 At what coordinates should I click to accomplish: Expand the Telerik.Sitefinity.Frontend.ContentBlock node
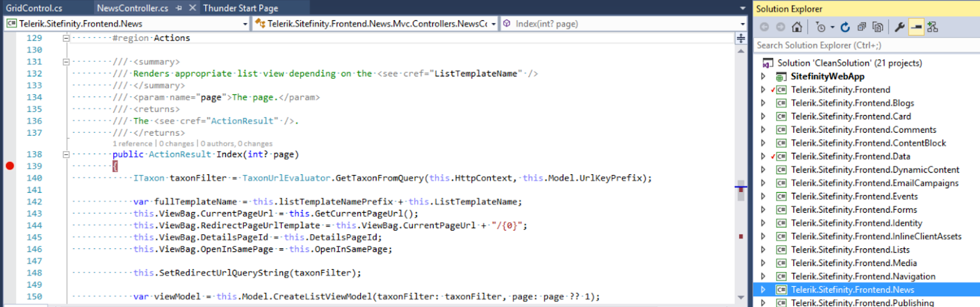click(x=763, y=143)
